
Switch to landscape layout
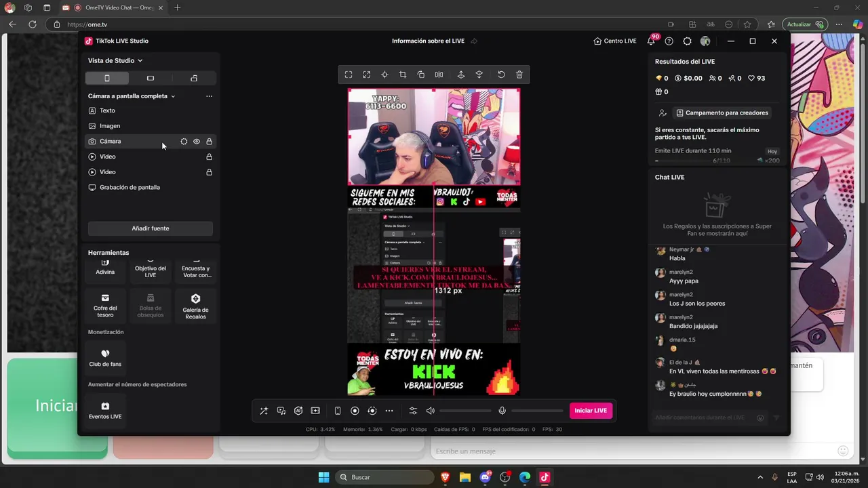151,78
